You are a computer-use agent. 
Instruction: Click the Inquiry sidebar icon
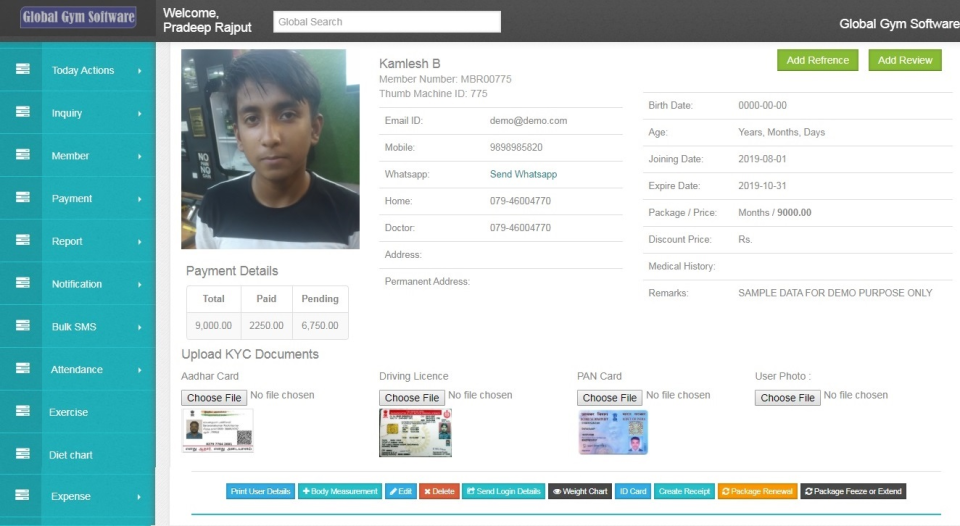(x=23, y=111)
